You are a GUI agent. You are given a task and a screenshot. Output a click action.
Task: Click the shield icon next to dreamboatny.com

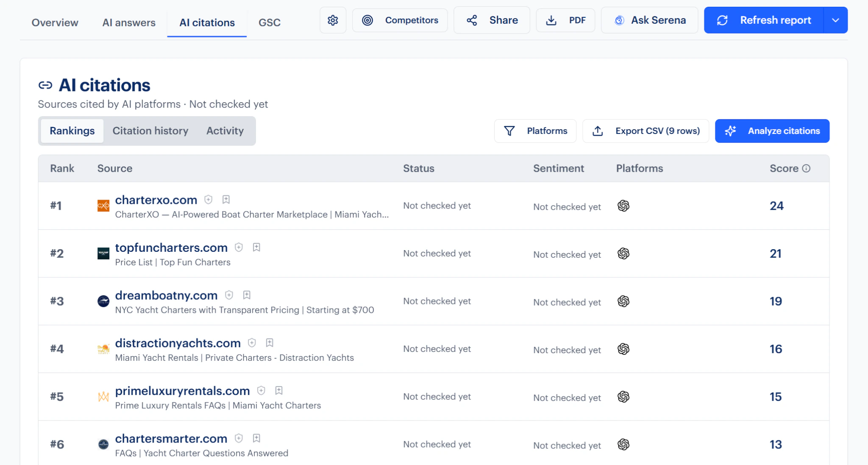coord(229,295)
